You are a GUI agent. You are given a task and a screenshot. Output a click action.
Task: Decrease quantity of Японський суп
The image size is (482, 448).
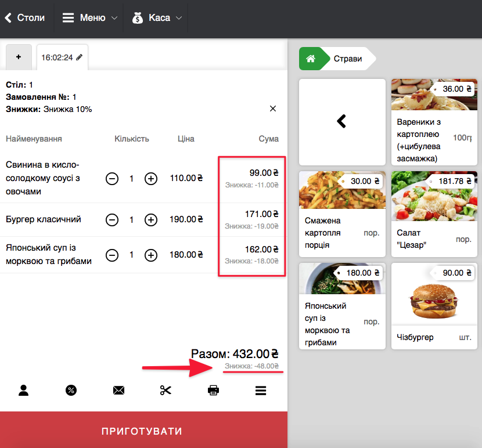pos(112,255)
